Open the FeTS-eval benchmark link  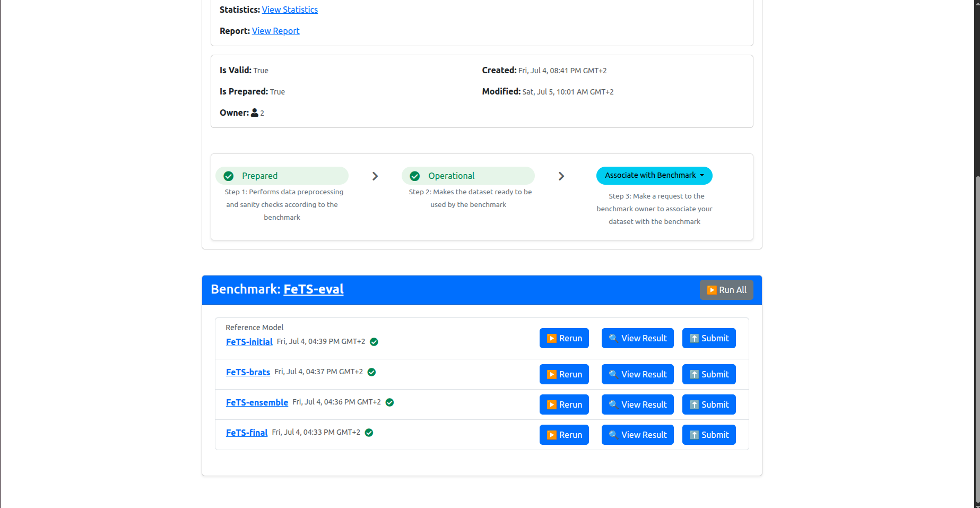(314, 289)
